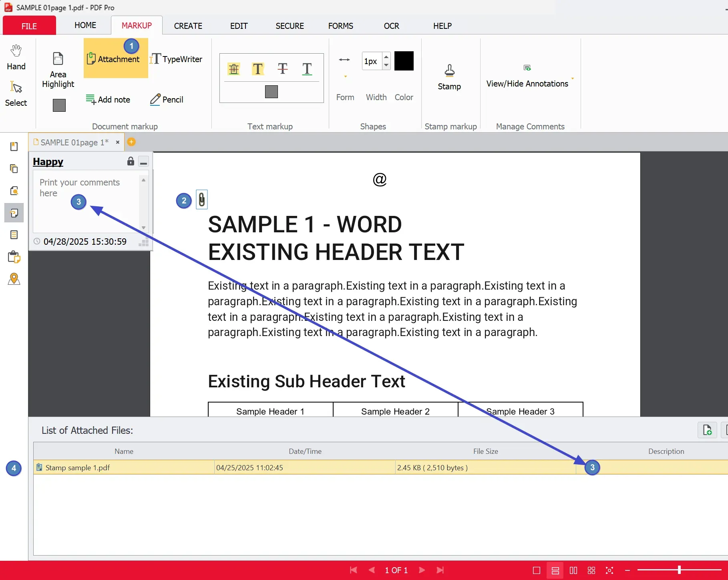Click the paperclip attachment icon on page
The height and width of the screenshot is (580, 728).
tap(202, 199)
